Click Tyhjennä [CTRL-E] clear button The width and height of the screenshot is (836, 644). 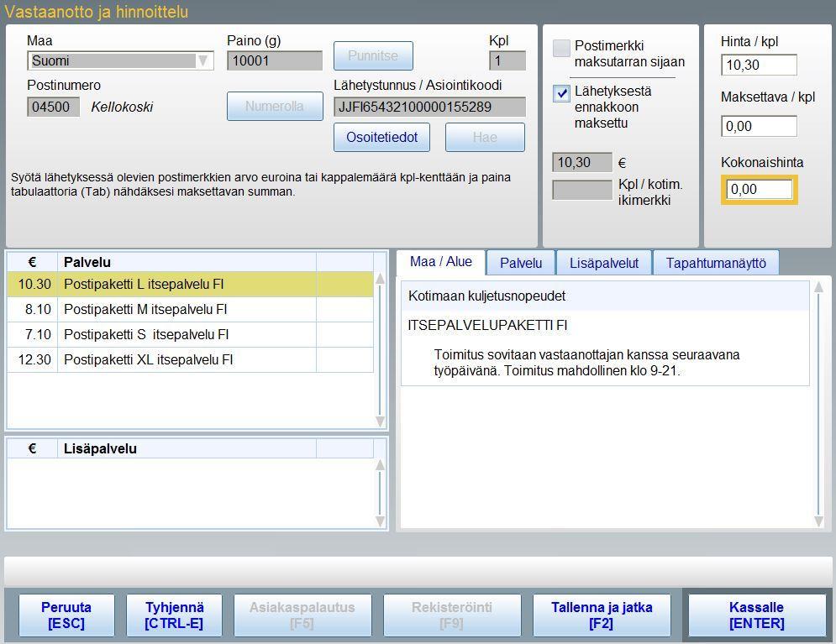point(175,615)
